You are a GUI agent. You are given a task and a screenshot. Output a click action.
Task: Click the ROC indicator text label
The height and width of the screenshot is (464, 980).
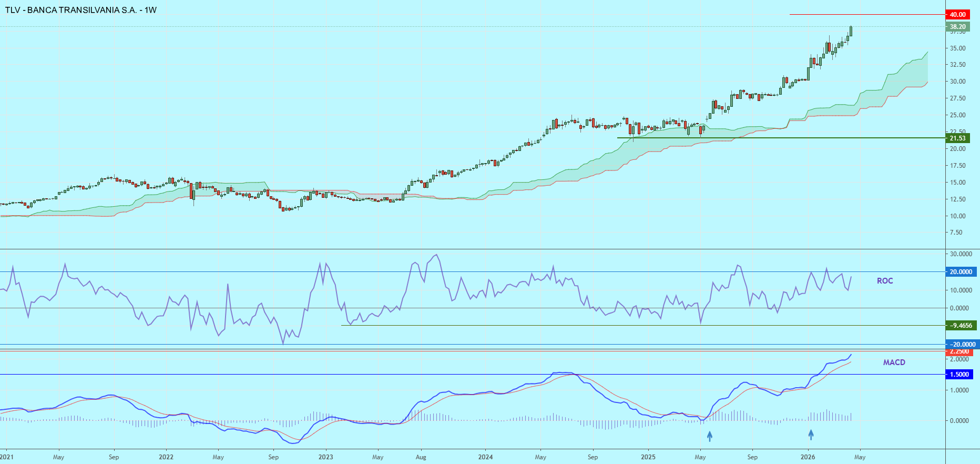point(885,281)
